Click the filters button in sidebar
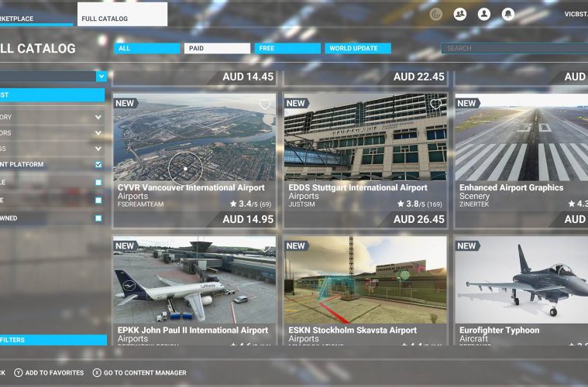This screenshot has height=387, width=588. (x=53, y=340)
